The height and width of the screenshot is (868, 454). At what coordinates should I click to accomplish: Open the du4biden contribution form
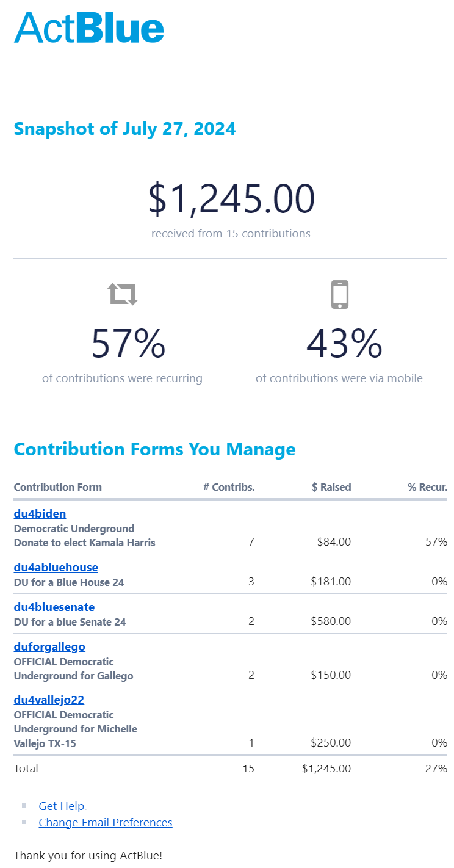click(40, 513)
